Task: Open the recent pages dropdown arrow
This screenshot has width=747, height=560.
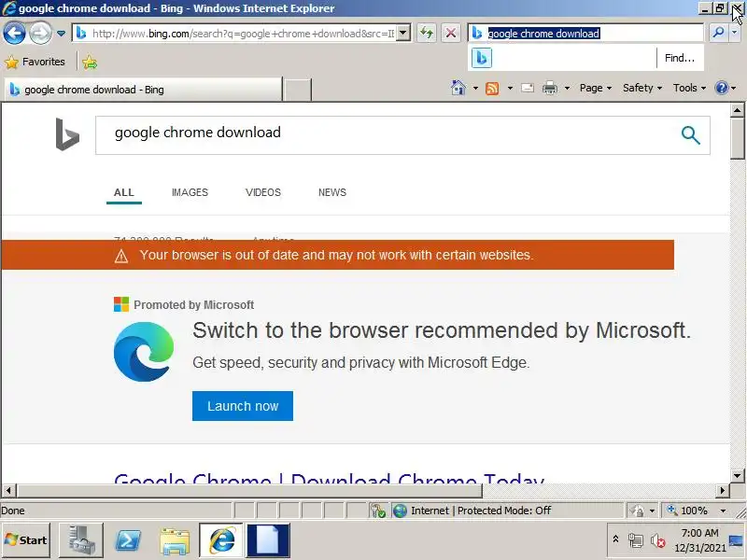Action: pyautogui.click(x=61, y=34)
